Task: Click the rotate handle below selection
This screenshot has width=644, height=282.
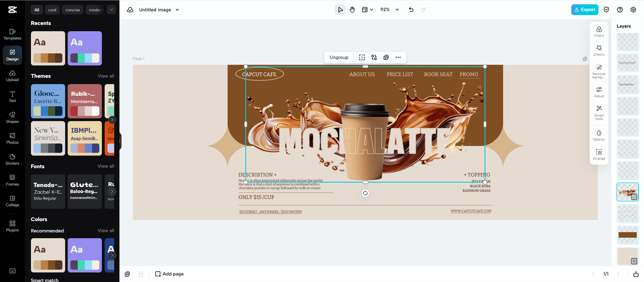Action: pos(365,193)
